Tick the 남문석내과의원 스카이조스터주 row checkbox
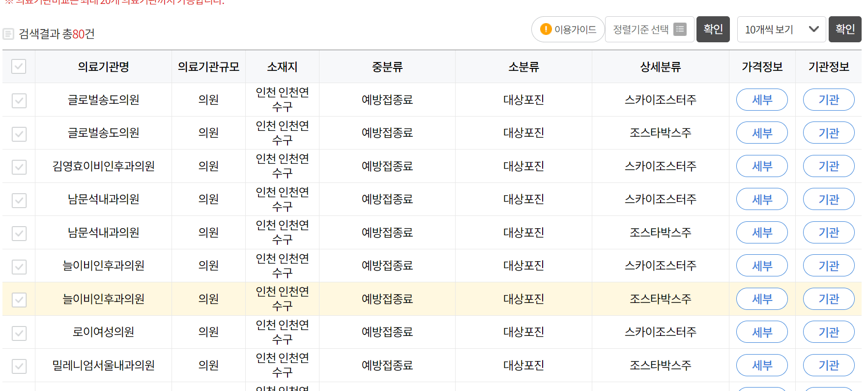Viewport: 868px width, 391px height. pos(19,200)
